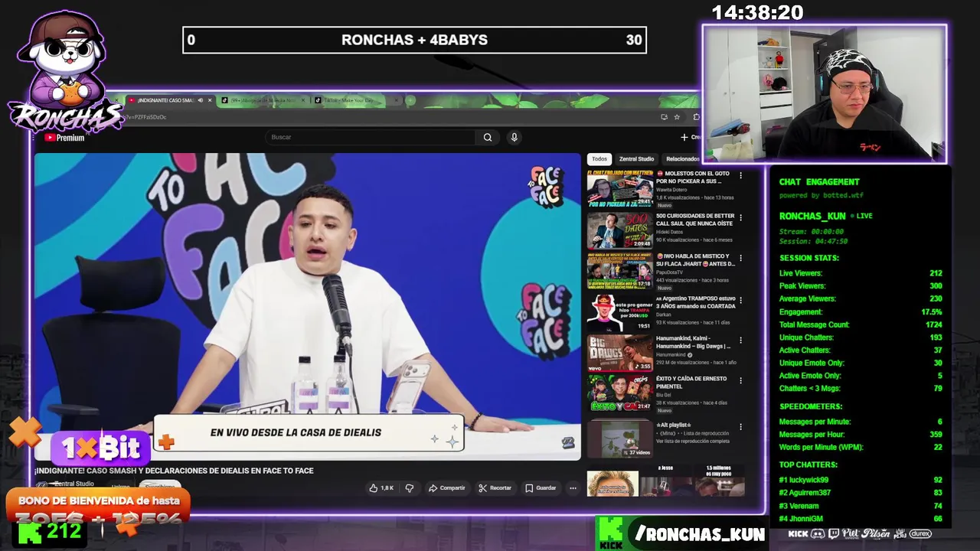The image size is (980, 551).
Task: Click the 1xBit sponsor banner
Action: 100,448
